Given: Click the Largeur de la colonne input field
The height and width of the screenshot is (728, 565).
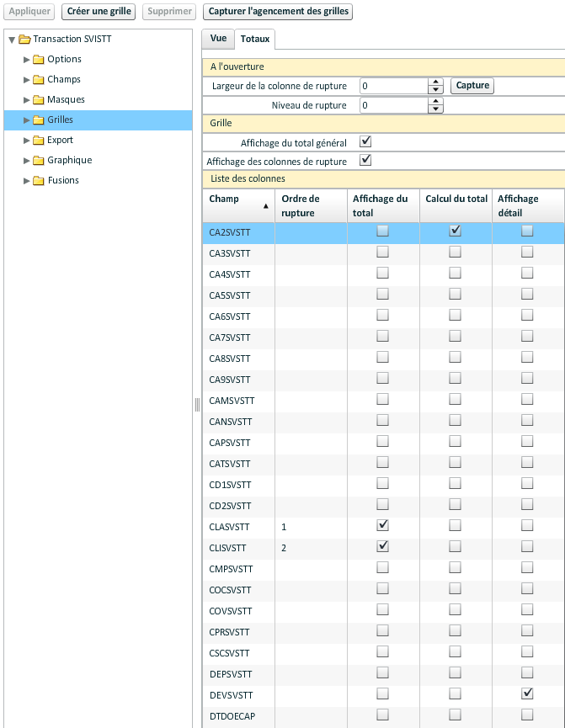Looking at the screenshot, I should 394,86.
